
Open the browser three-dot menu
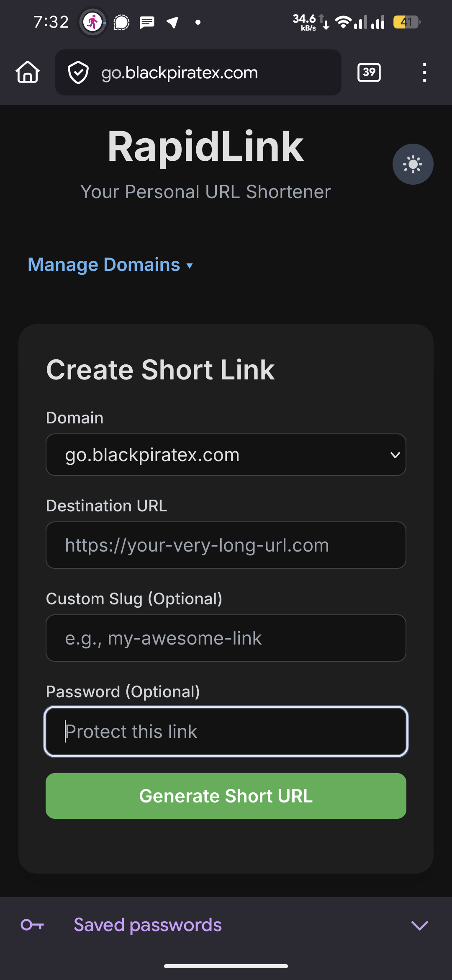coord(424,72)
